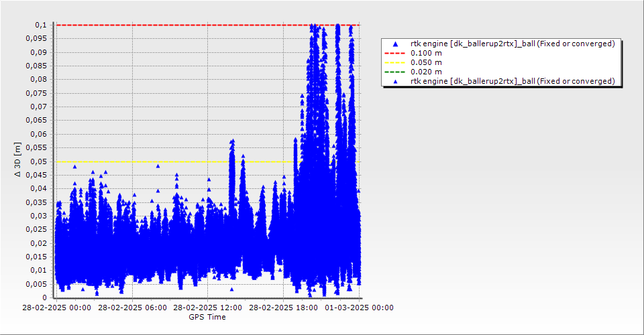Click y-axis tick label '0,075'

tap(36, 93)
